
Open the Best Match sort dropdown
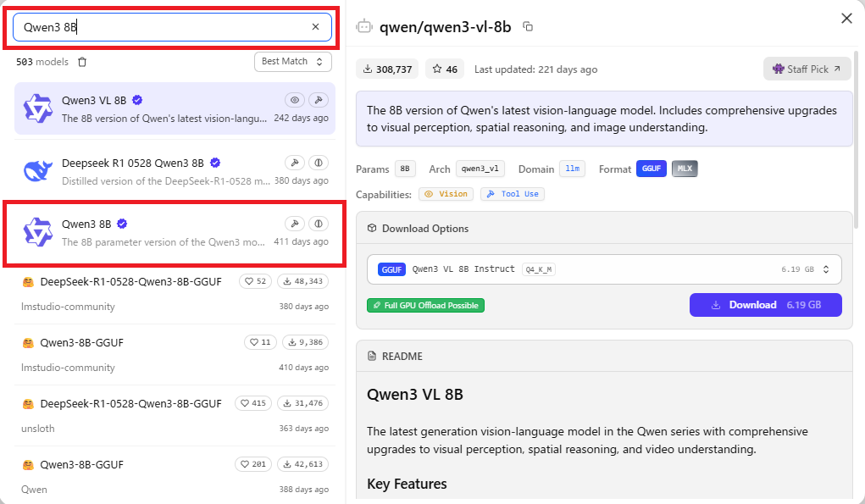click(x=293, y=62)
